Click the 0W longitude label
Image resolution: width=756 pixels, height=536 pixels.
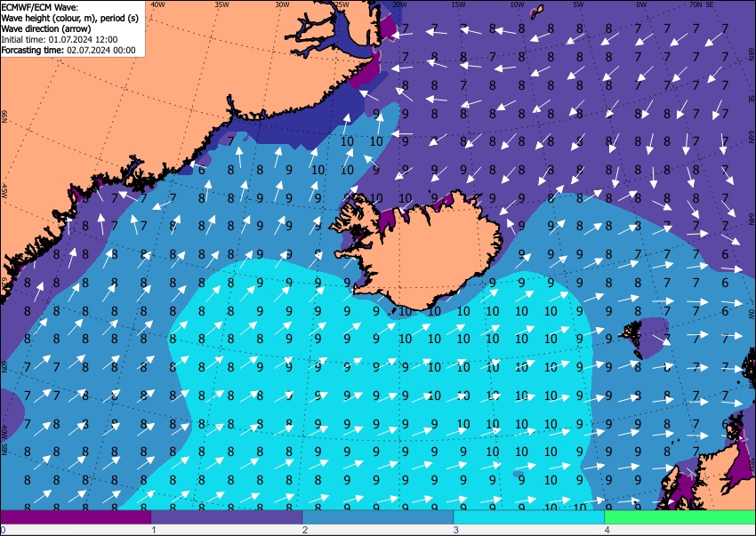[x=641, y=4]
